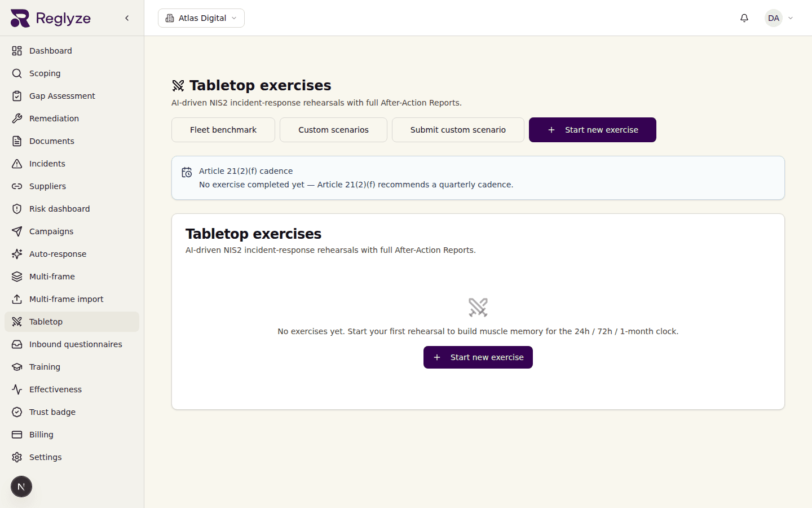Click the Effectiveness pulse icon

[17, 389]
